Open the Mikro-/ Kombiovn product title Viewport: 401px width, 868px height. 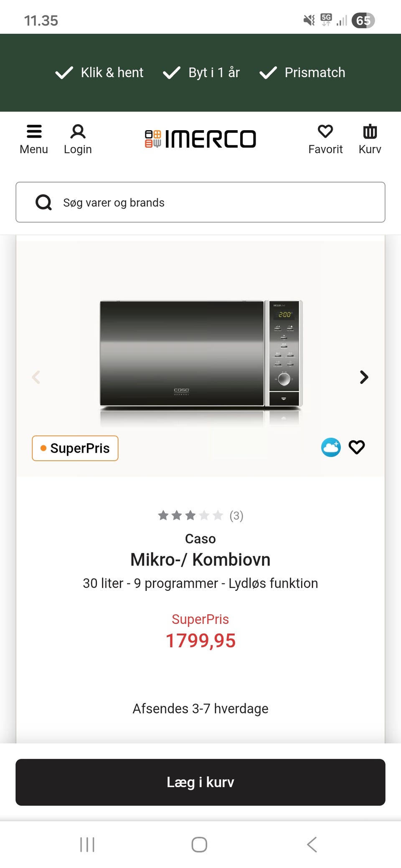tap(200, 560)
